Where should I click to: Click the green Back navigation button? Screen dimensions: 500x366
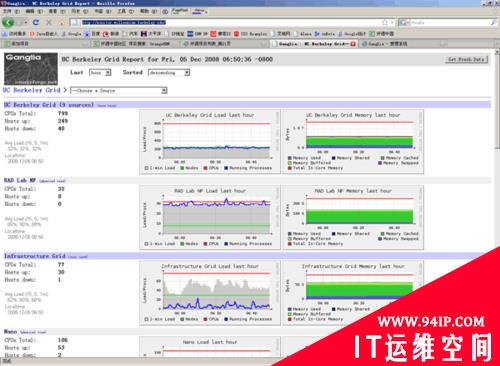[8, 22]
